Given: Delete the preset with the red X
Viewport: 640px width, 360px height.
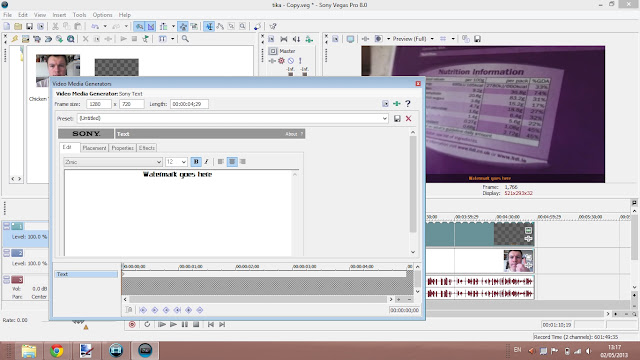Looking at the screenshot, I should pos(408,118).
